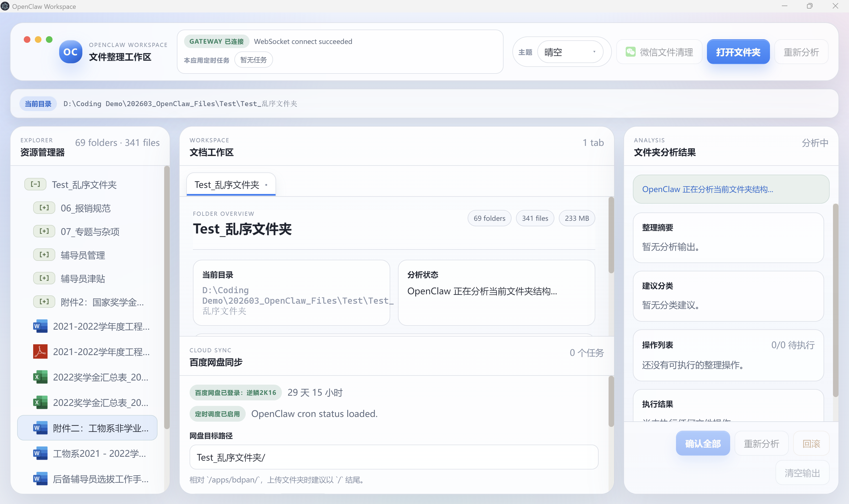
Task: Expand the 06_报销规范 folder
Action: point(44,208)
